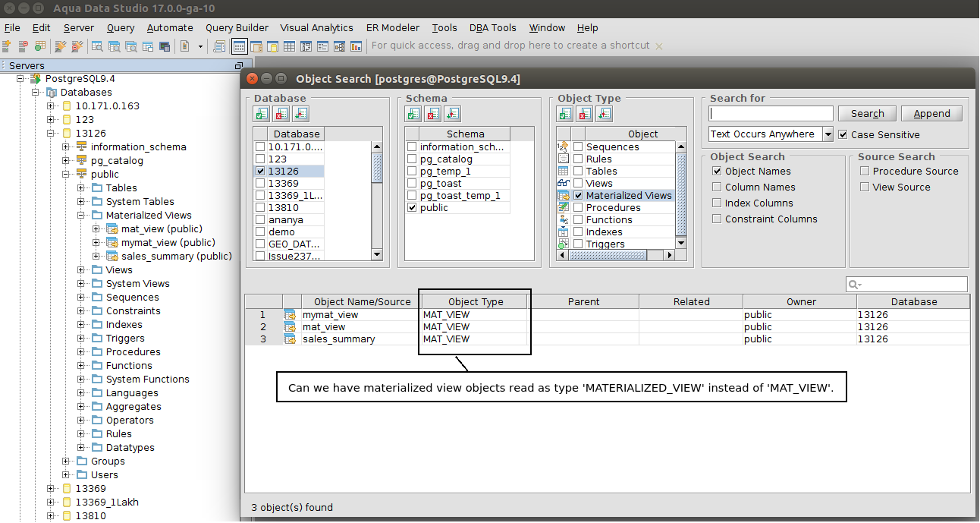
Task: Click the Functions object type icon
Action: pos(563,219)
